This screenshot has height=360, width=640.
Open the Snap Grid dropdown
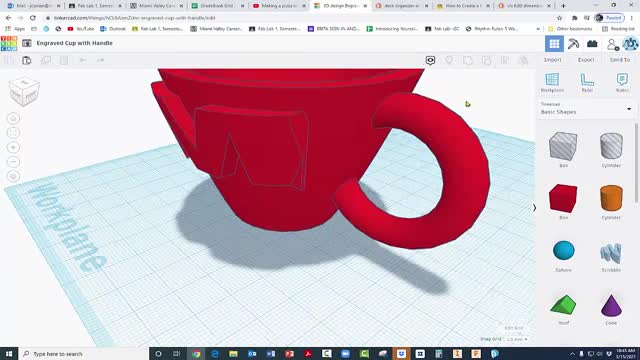point(517,339)
